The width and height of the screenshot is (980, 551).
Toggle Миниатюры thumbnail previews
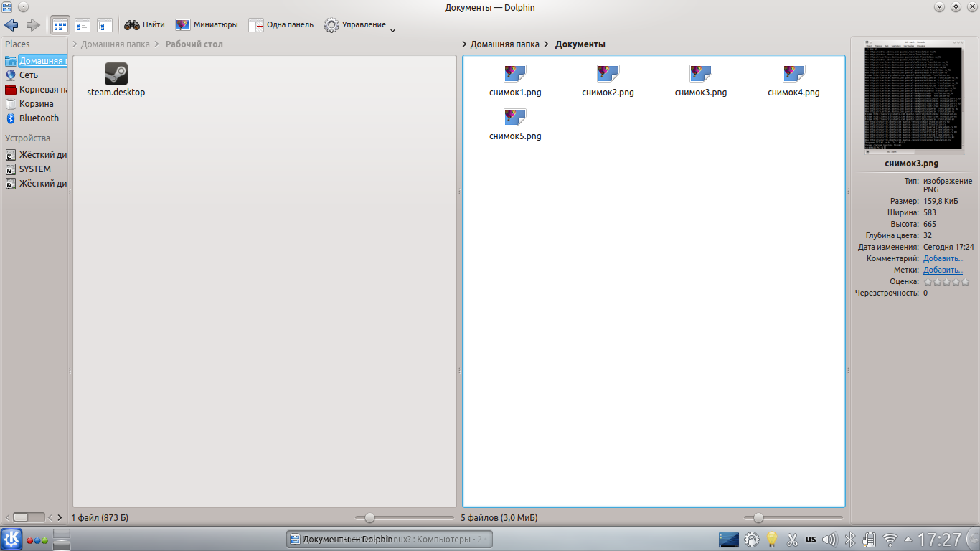(207, 24)
